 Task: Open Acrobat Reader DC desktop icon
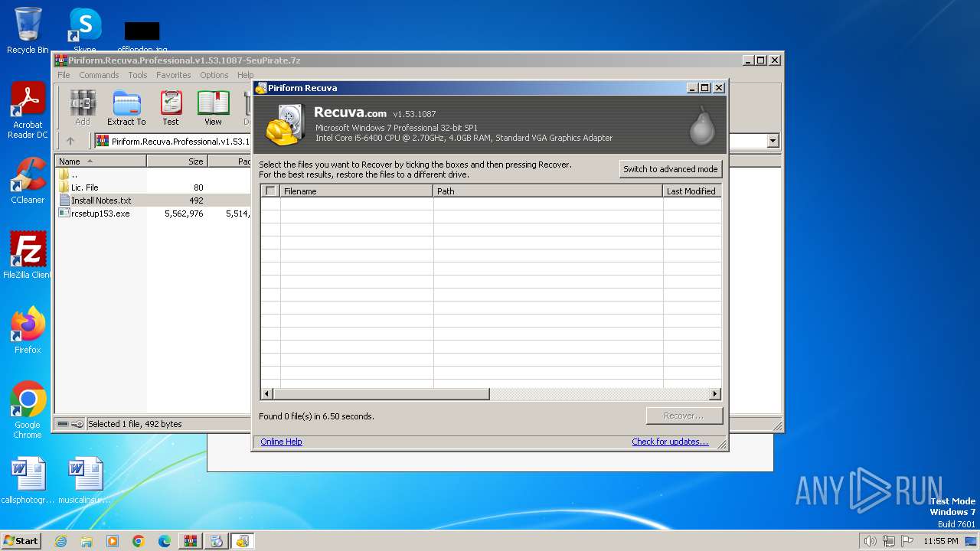point(28,111)
